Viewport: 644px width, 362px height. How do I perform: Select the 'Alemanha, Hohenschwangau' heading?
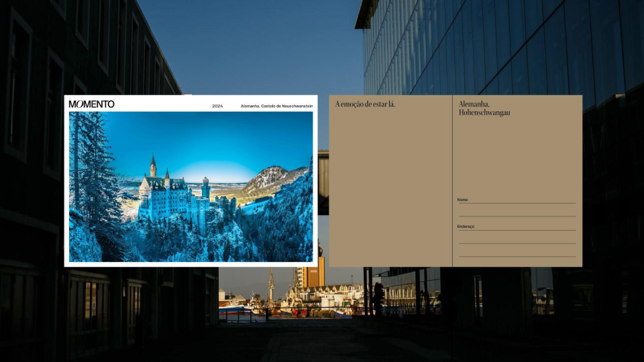484,109
